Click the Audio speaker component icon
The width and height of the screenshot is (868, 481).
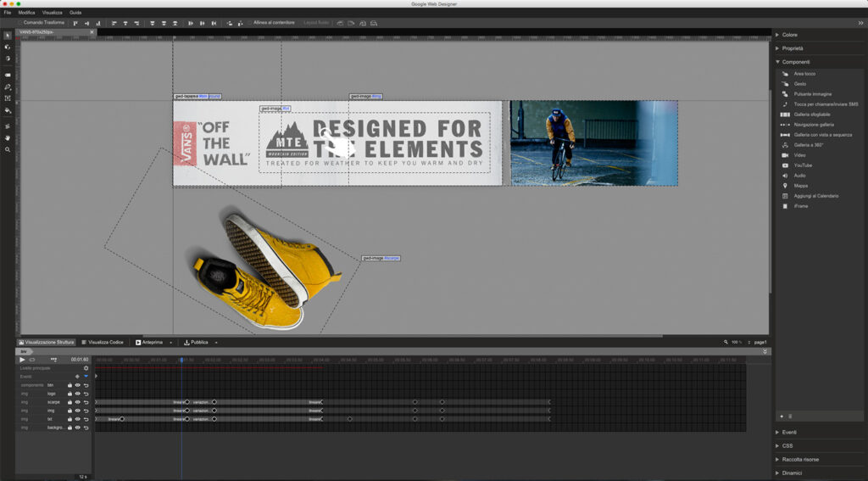tap(784, 176)
